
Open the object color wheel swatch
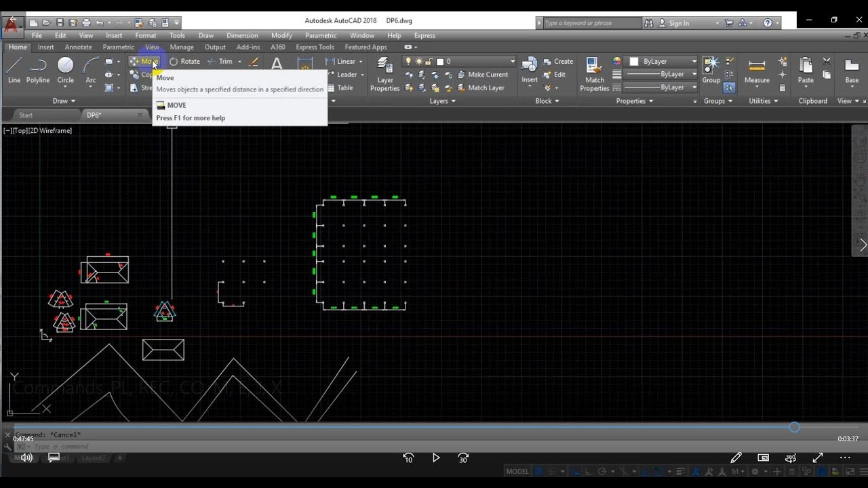click(x=616, y=61)
